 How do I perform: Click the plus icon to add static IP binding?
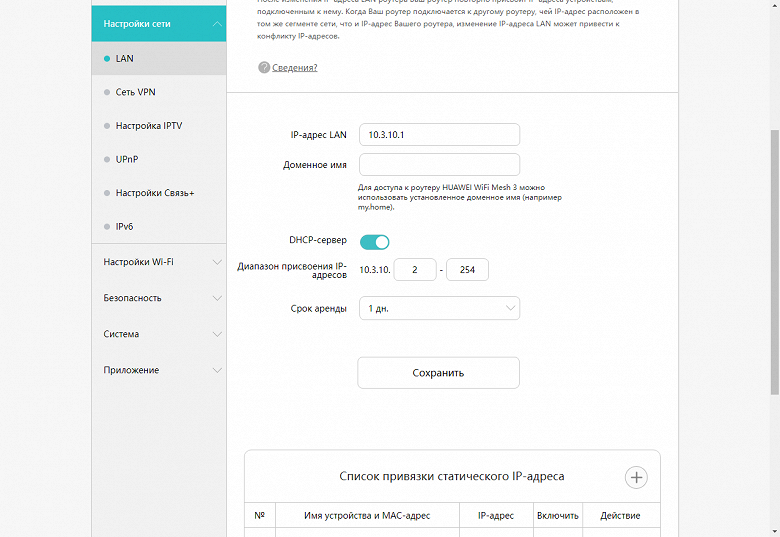tap(636, 477)
